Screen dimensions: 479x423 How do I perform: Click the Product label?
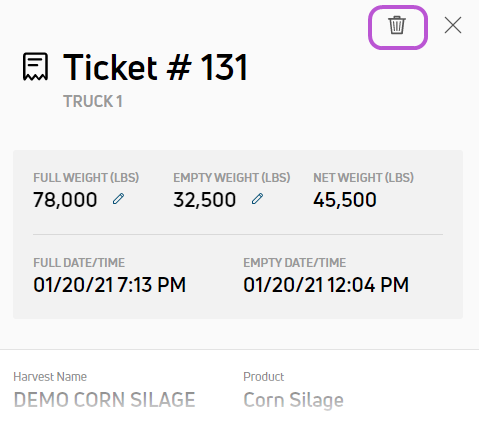click(264, 377)
